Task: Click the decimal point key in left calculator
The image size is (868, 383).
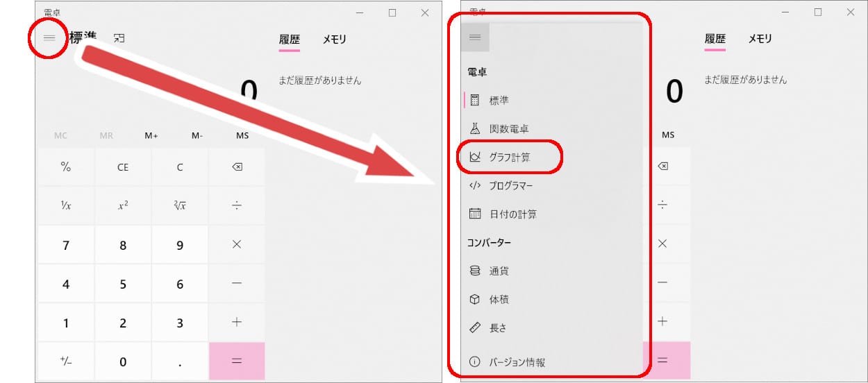Action: tap(180, 361)
